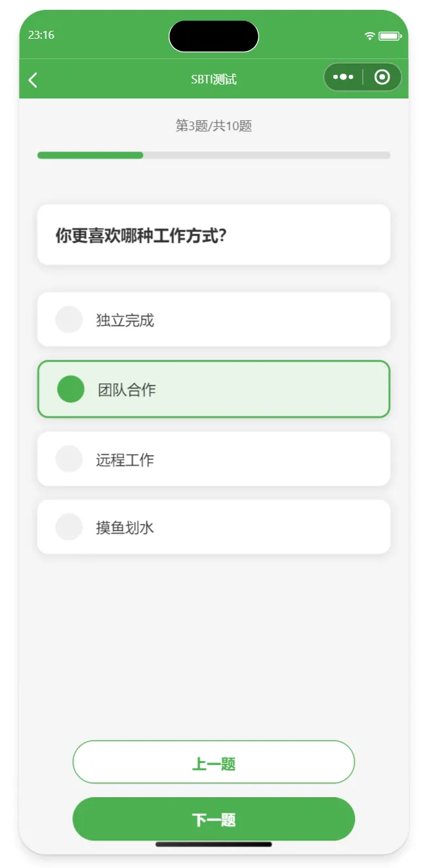Tap the 23:16 clock in status bar
This screenshot has width=429, height=868.
coord(41,35)
